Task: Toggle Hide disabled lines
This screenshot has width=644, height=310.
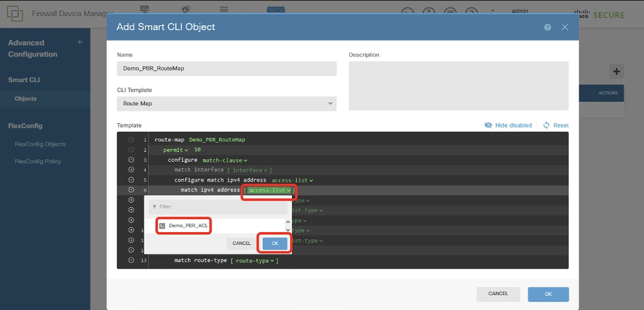Action: [x=508, y=125]
